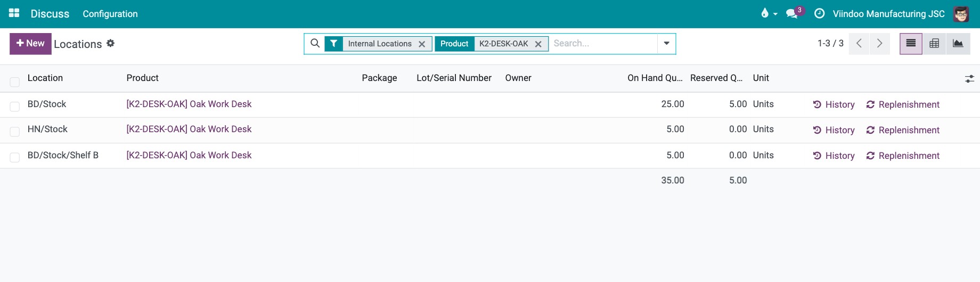Screen dimensions: 980x282
Task: Click the search magnifier icon
Action: [315, 43]
